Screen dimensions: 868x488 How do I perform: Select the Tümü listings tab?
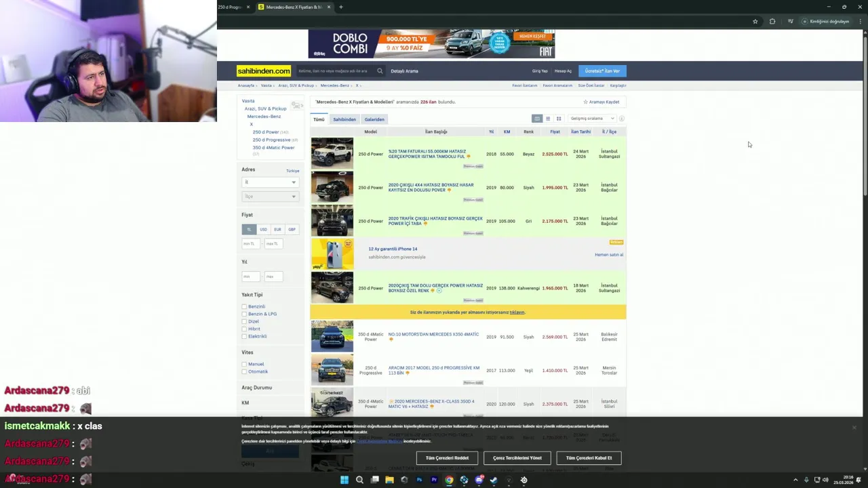click(x=319, y=119)
